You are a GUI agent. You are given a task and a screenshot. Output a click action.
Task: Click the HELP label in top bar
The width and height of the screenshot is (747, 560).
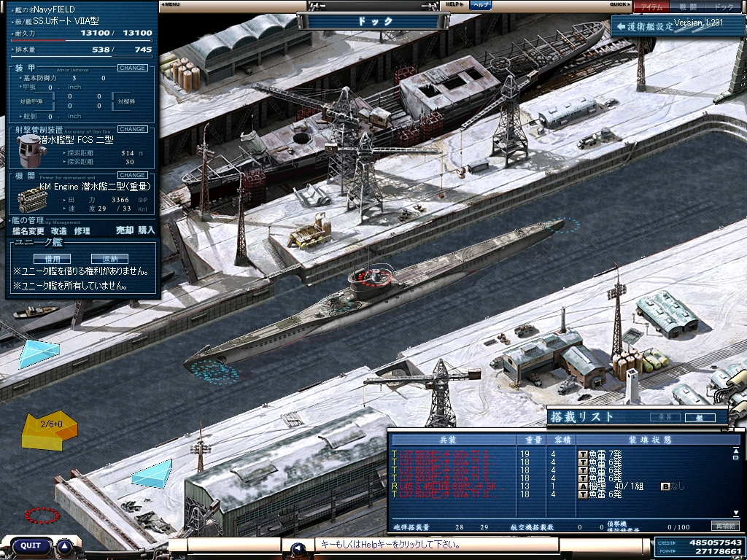click(x=454, y=4)
